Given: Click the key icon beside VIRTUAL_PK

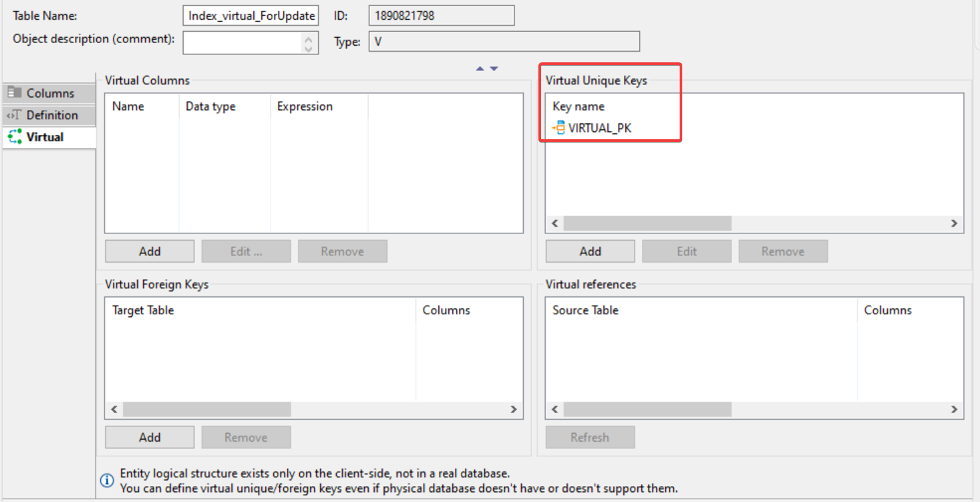Looking at the screenshot, I should [x=558, y=127].
